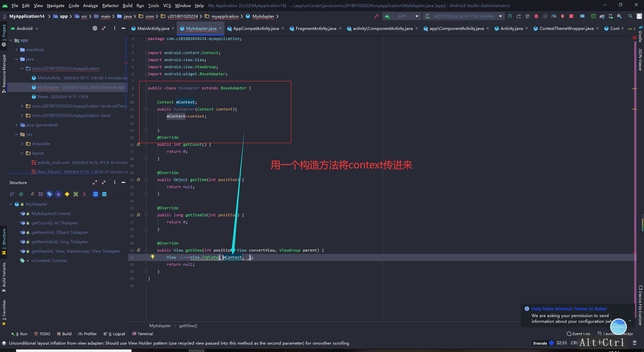Collapse all in the Project panel
This screenshot has width=644, height=352.
(104, 28)
